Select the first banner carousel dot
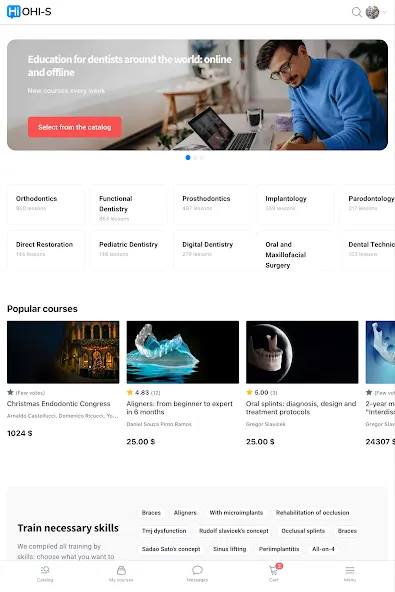The image size is (395, 592). tap(188, 157)
